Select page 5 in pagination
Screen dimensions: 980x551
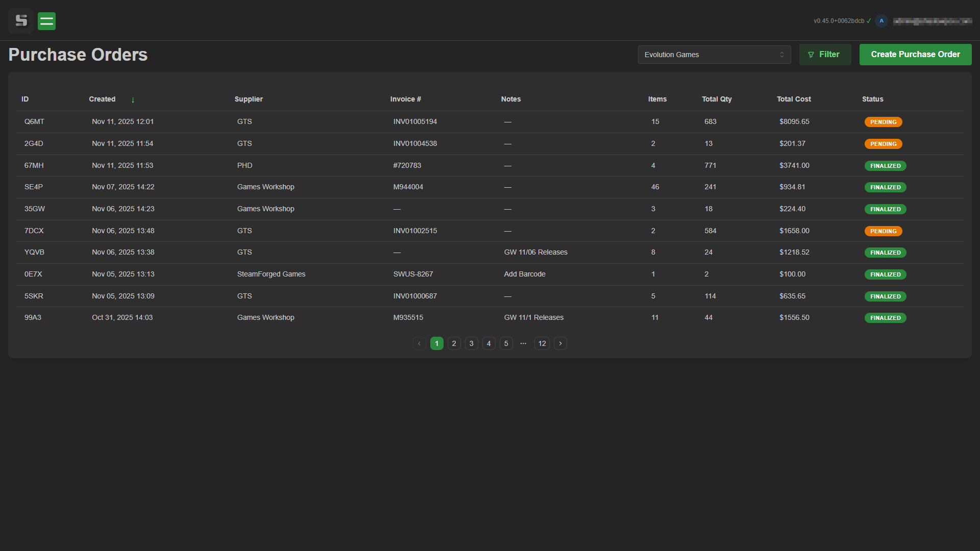click(506, 343)
